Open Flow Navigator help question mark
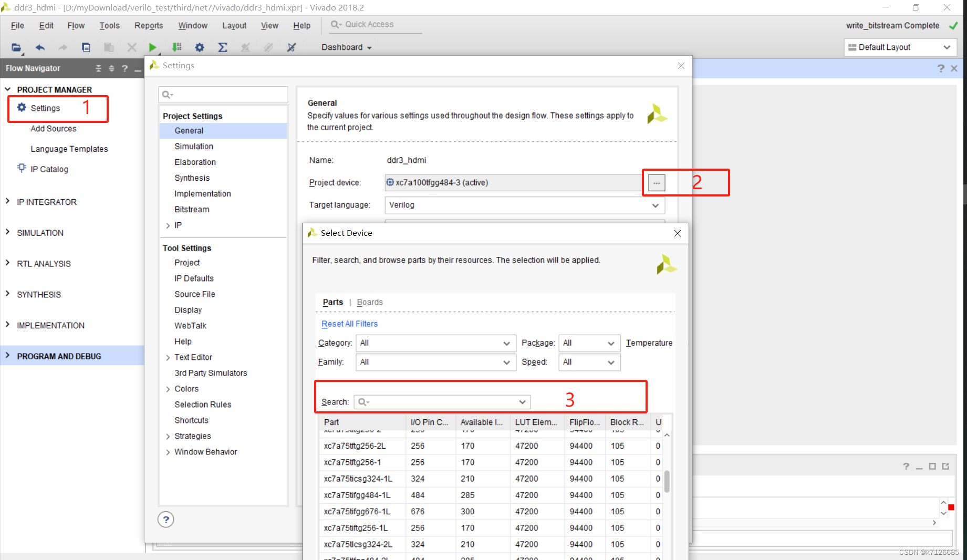 click(x=124, y=68)
